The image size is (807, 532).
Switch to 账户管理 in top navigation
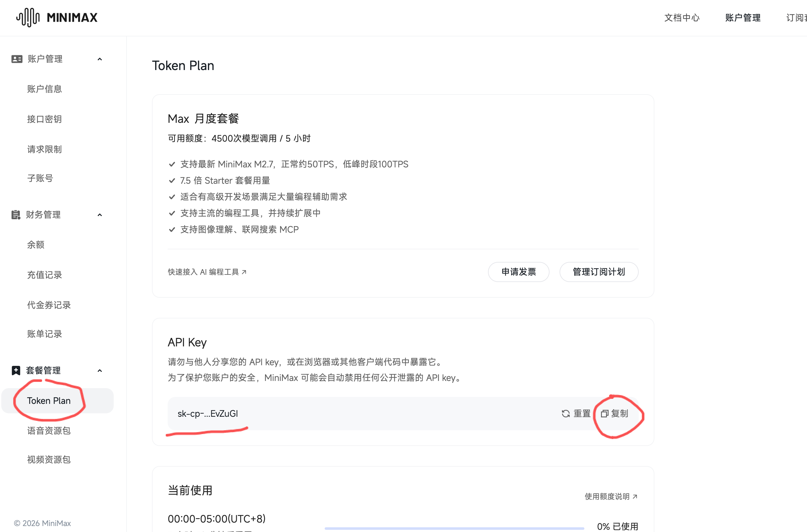pos(742,17)
